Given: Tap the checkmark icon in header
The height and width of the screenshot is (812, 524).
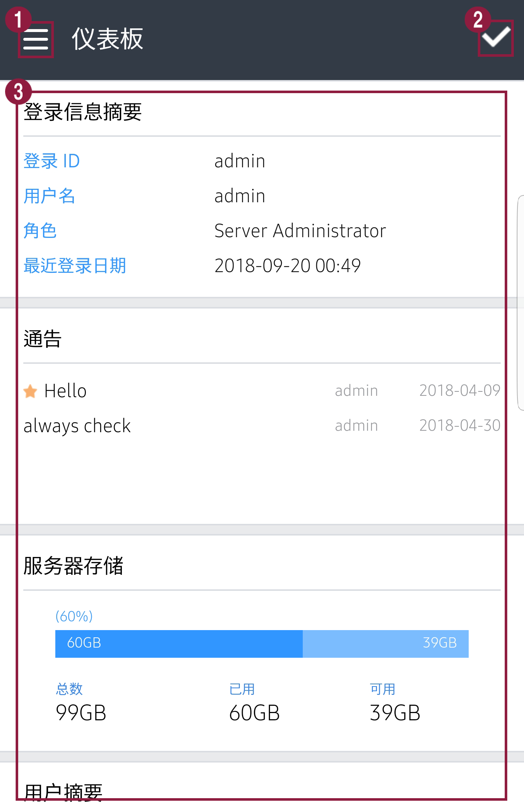Looking at the screenshot, I should click(496, 37).
